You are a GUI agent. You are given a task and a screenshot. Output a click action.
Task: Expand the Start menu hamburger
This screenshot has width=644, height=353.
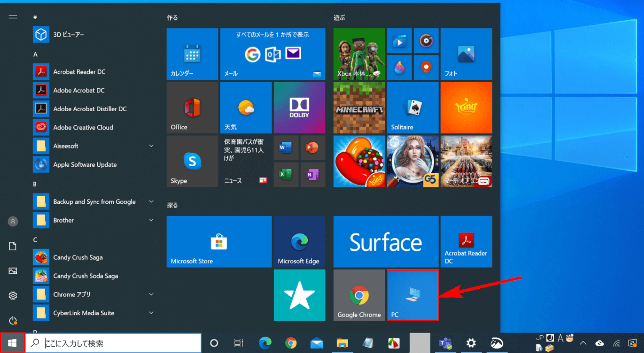click(13, 17)
